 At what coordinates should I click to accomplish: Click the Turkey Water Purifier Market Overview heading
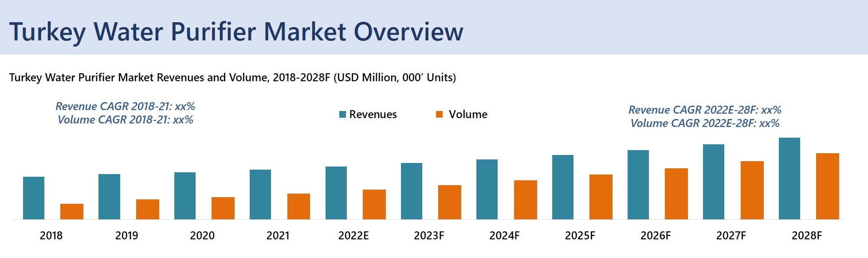pyautogui.click(x=236, y=32)
